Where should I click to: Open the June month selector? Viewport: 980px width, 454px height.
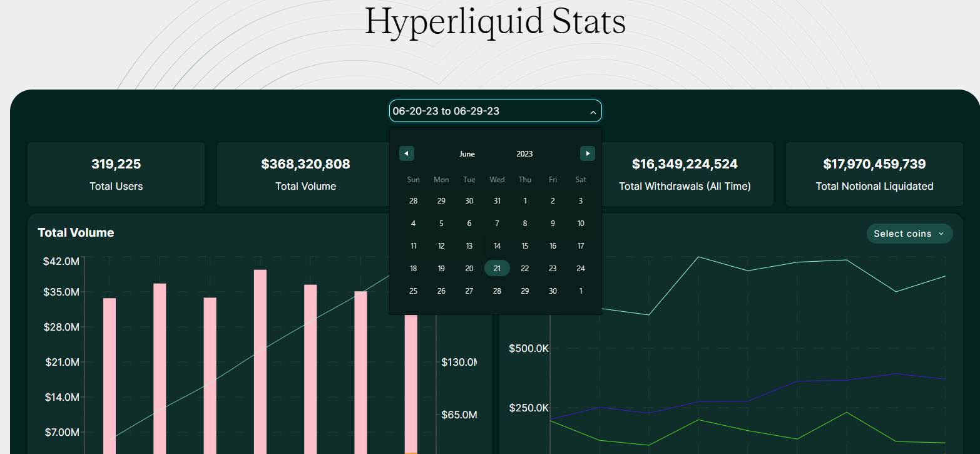coord(467,154)
